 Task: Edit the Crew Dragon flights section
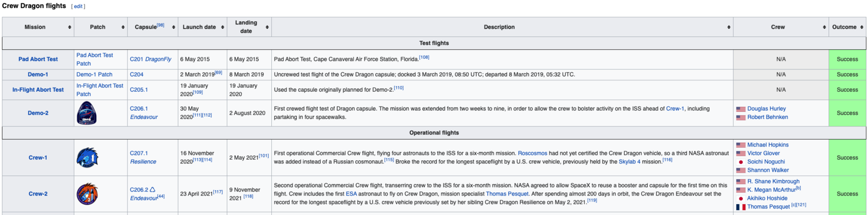pos(78,7)
